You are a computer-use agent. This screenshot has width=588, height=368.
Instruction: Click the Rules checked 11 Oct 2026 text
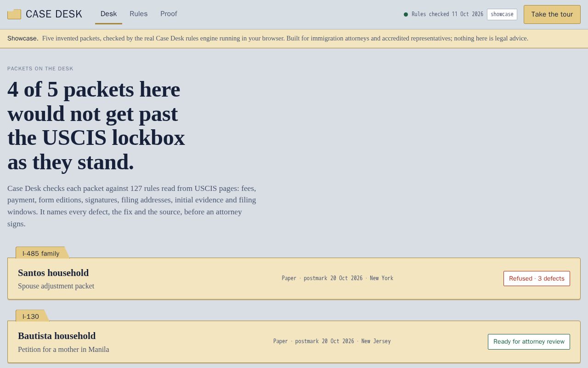[447, 14]
